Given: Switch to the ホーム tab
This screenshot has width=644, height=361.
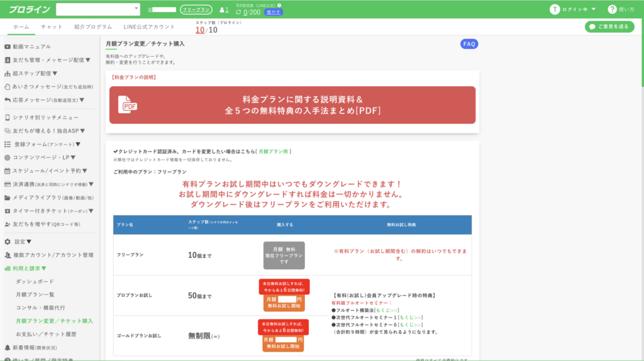Looking at the screenshot, I should point(21,26).
